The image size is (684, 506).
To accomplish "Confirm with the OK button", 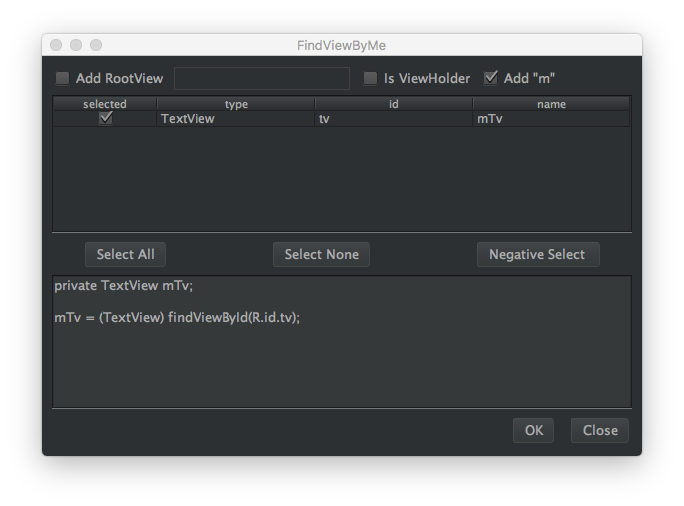I will point(533,430).
